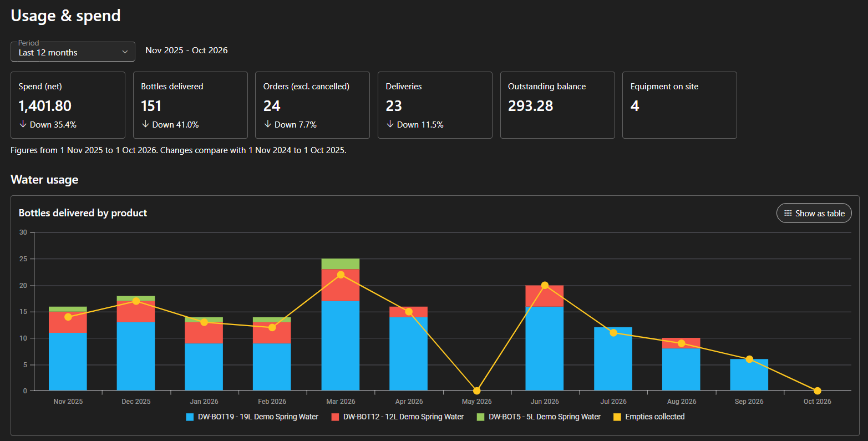The image size is (868, 441).
Task: Toggle the Empties collected legend swatch
Action: 617,417
